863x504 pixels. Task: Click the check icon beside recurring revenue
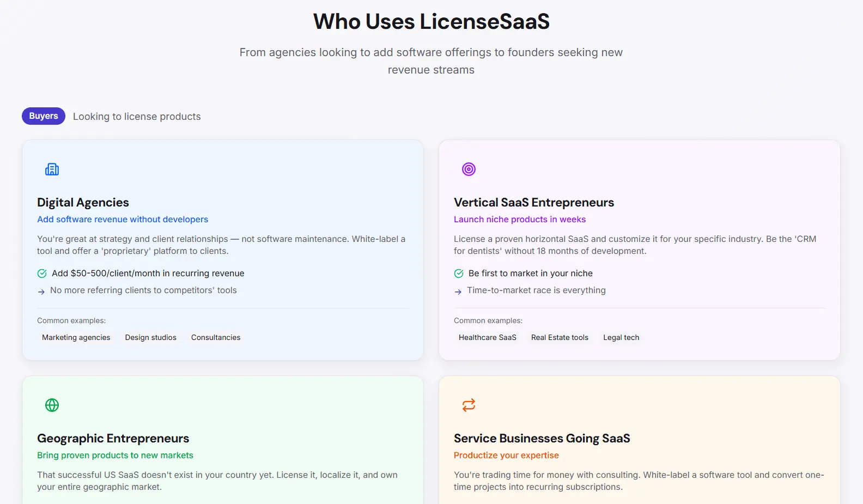coord(42,274)
